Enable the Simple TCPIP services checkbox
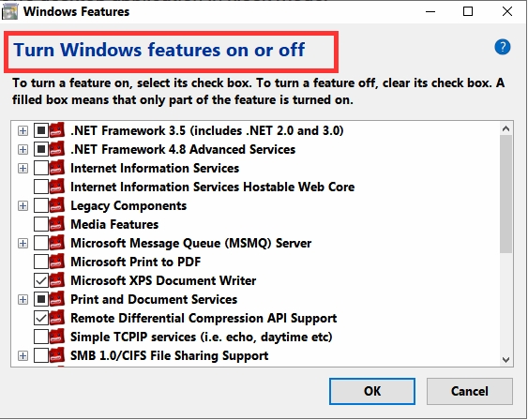The image size is (528, 420). pyautogui.click(x=41, y=337)
